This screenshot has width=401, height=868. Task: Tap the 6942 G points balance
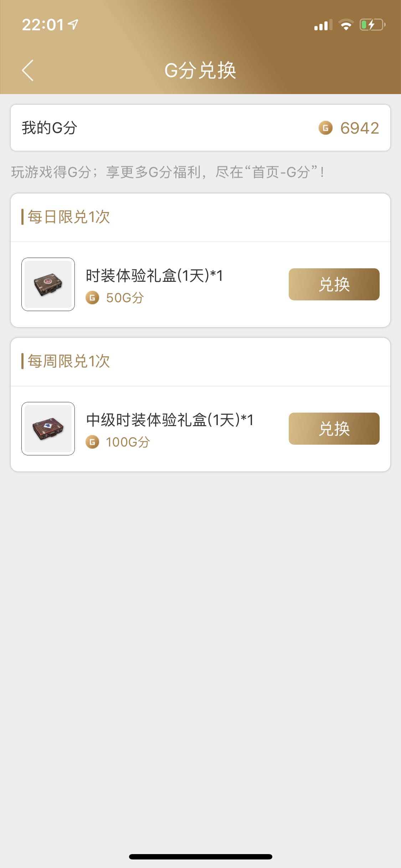(x=359, y=128)
